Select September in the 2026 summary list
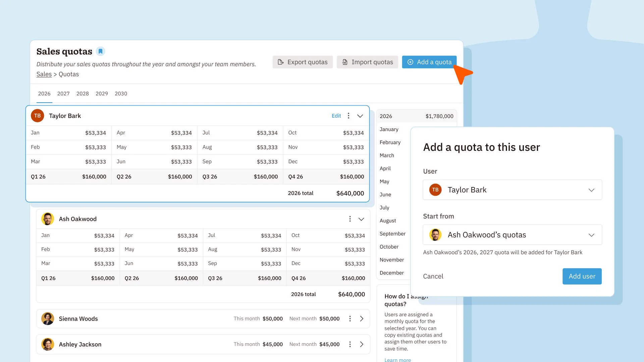The height and width of the screenshot is (362, 644). pyautogui.click(x=392, y=234)
